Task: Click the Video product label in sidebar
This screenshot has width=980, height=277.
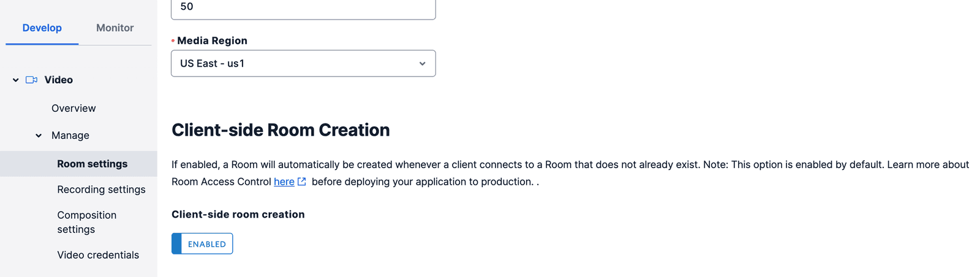Action: click(x=58, y=80)
